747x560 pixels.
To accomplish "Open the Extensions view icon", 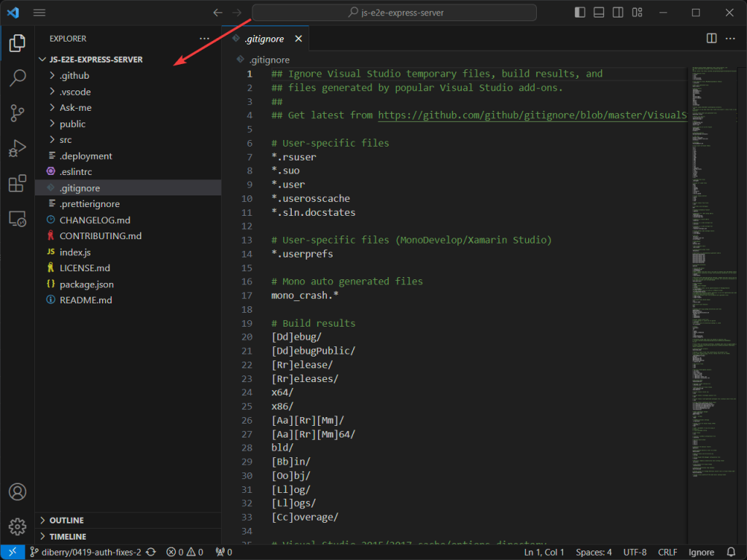I will pyautogui.click(x=18, y=184).
